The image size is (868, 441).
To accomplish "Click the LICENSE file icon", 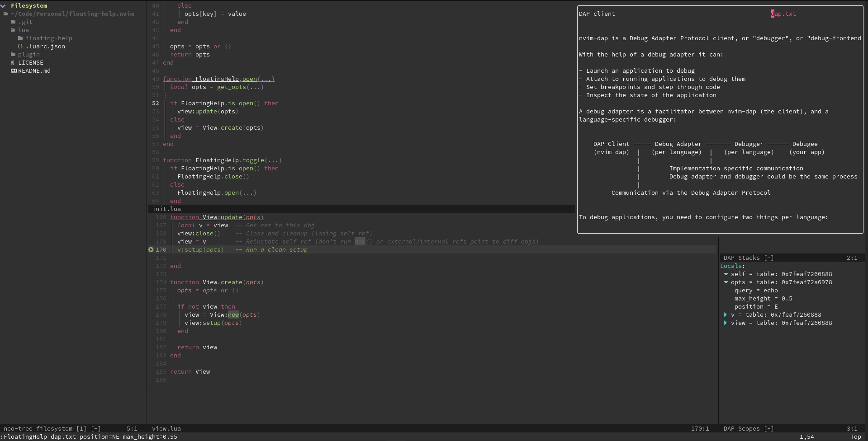I will point(13,62).
